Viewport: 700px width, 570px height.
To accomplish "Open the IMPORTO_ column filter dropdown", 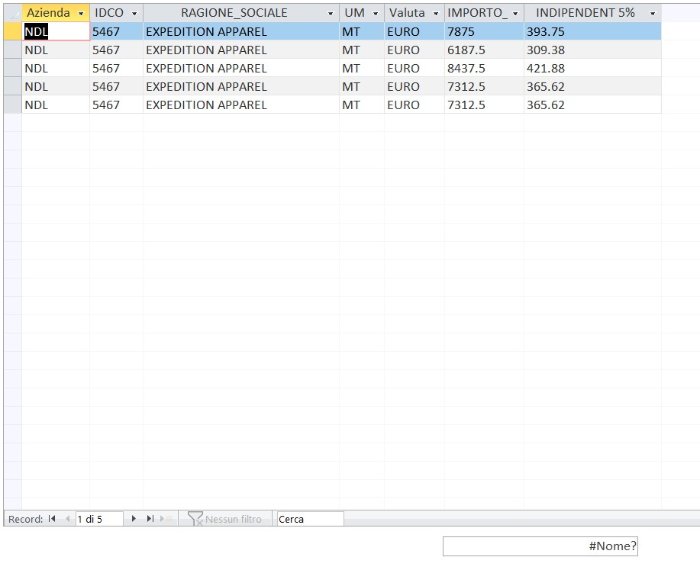I will [515, 13].
